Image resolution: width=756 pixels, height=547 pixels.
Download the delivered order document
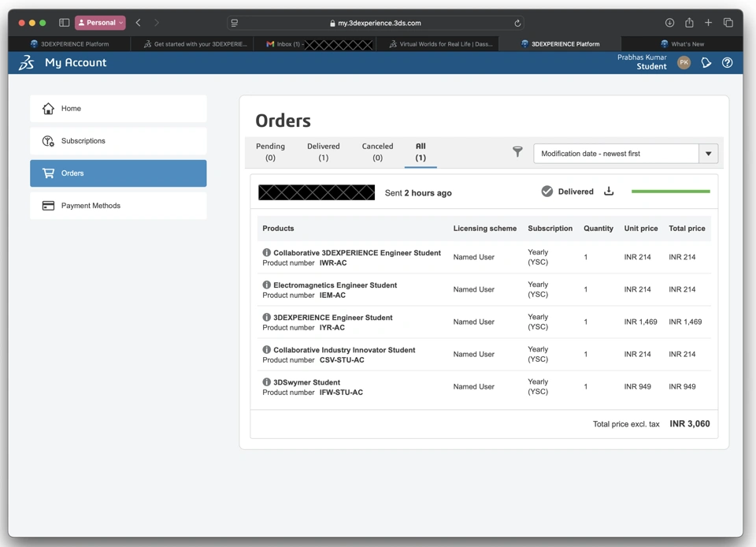pos(609,191)
